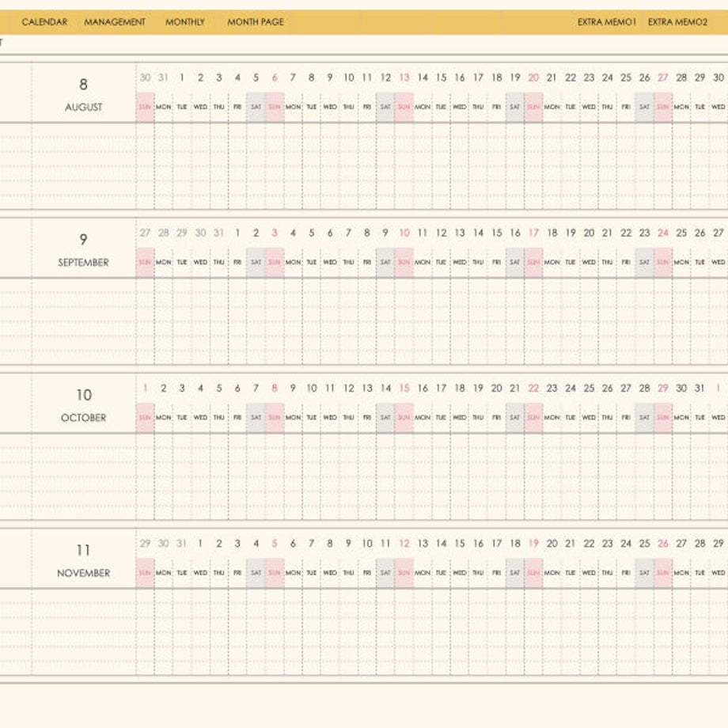Click September date 24
Viewport: 728px width, 728px height.
coord(663,233)
